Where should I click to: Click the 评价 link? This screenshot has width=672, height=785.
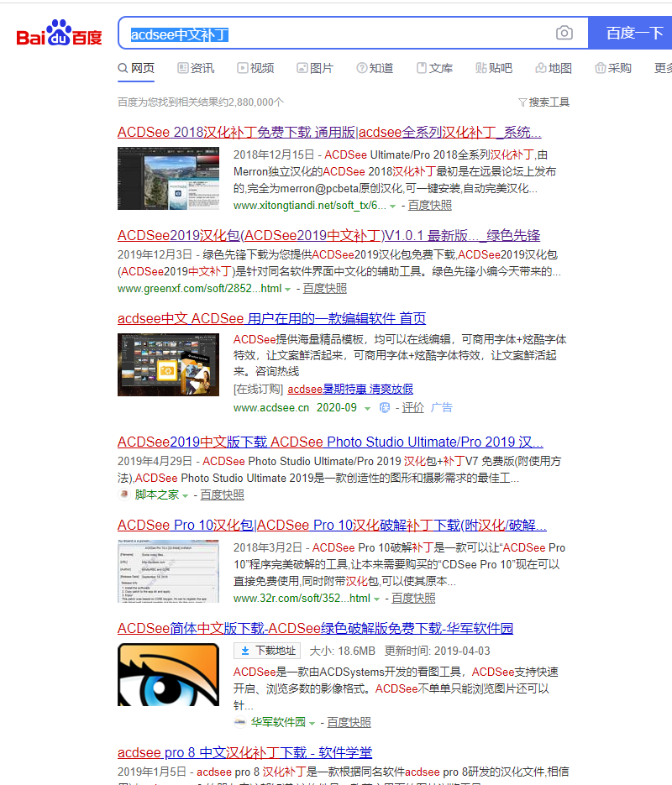click(412, 407)
